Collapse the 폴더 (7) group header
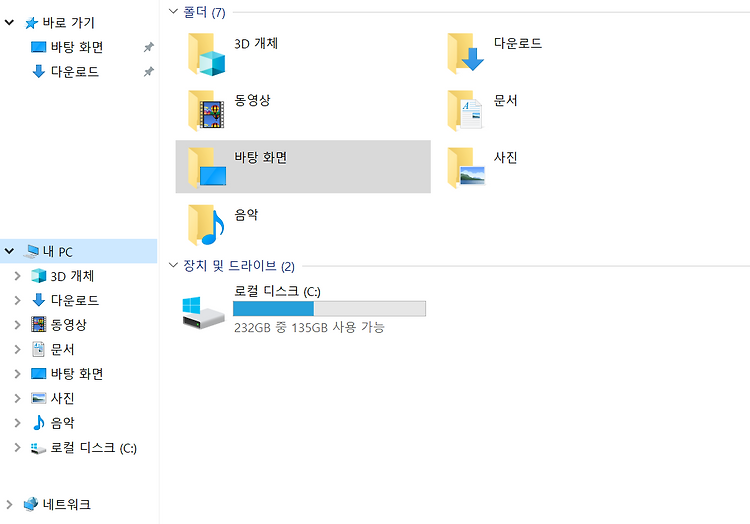The height and width of the screenshot is (524, 750). 173,11
